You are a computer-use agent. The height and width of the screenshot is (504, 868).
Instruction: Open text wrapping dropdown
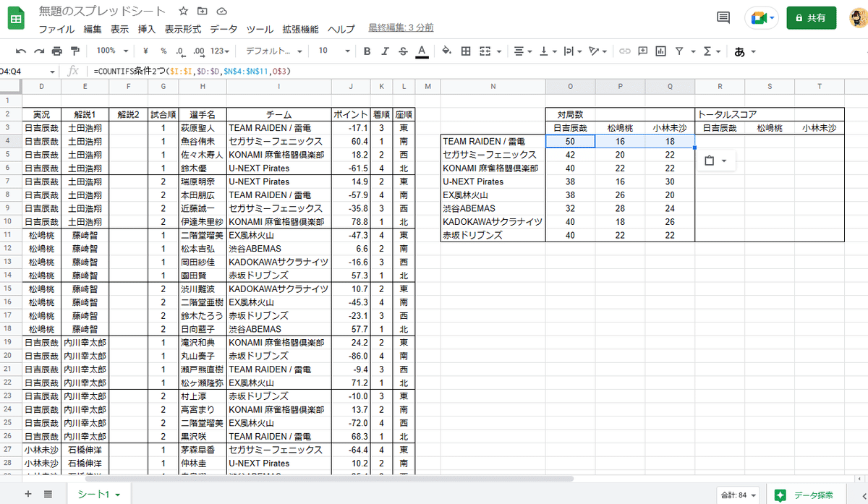[x=572, y=51]
